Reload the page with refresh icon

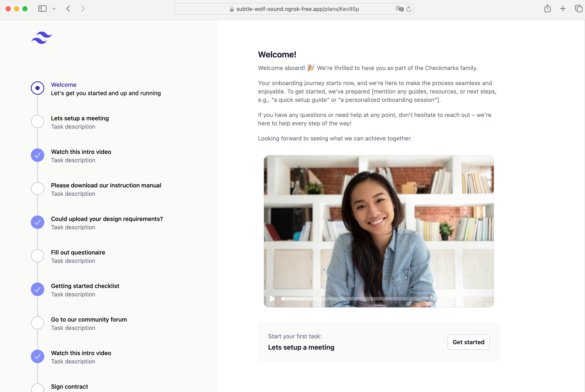(x=409, y=9)
